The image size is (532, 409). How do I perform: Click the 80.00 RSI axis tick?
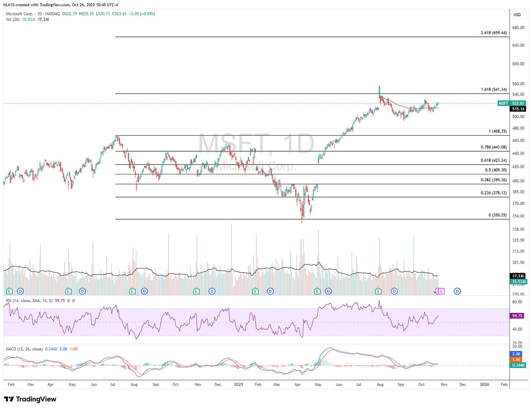(x=517, y=302)
